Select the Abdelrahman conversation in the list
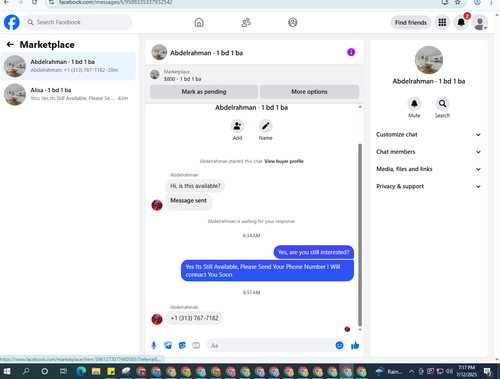 pos(68,66)
